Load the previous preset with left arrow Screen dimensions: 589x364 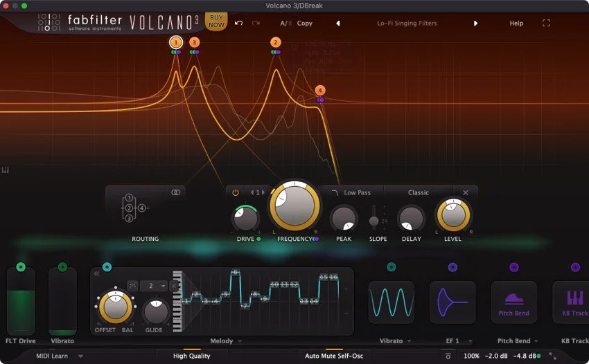[x=338, y=24]
